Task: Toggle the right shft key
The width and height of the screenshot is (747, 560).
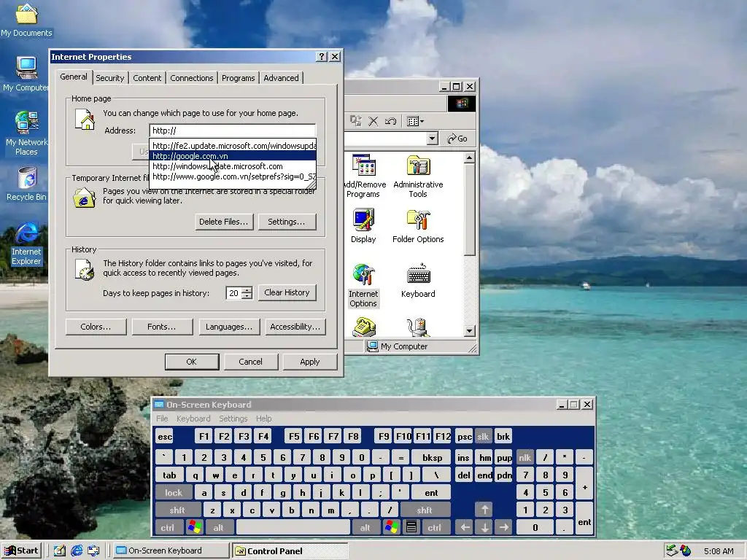Action: pyautogui.click(x=425, y=510)
